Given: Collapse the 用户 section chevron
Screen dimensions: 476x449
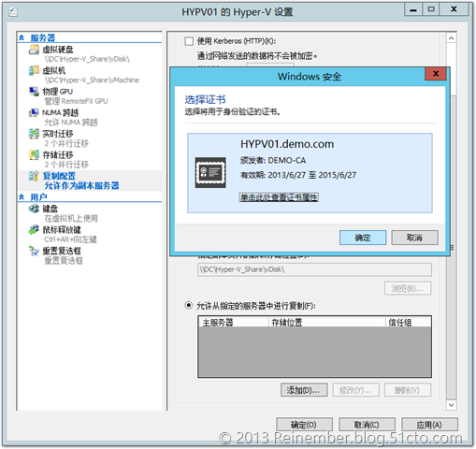Looking at the screenshot, I should (x=22, y=196).
